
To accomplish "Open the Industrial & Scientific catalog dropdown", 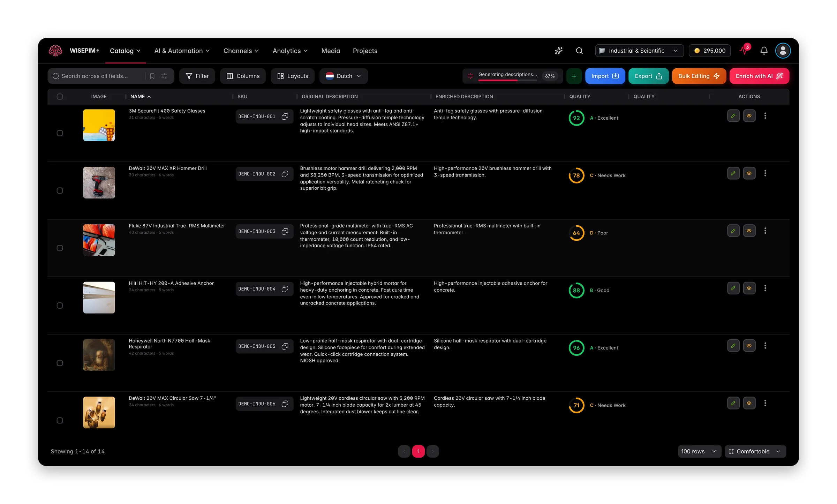I will [639, 51].
